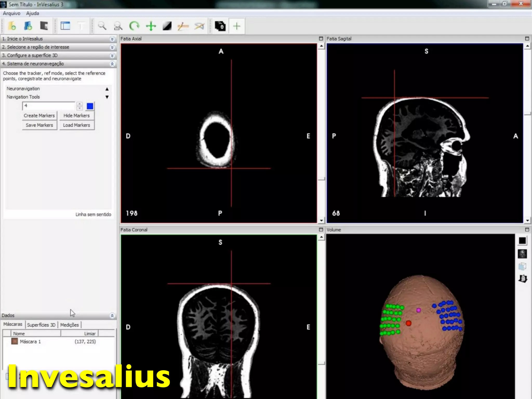Open the Arquivo menu
The height and width of the screenshot is (399, 532).
click(x=11, y=13)
